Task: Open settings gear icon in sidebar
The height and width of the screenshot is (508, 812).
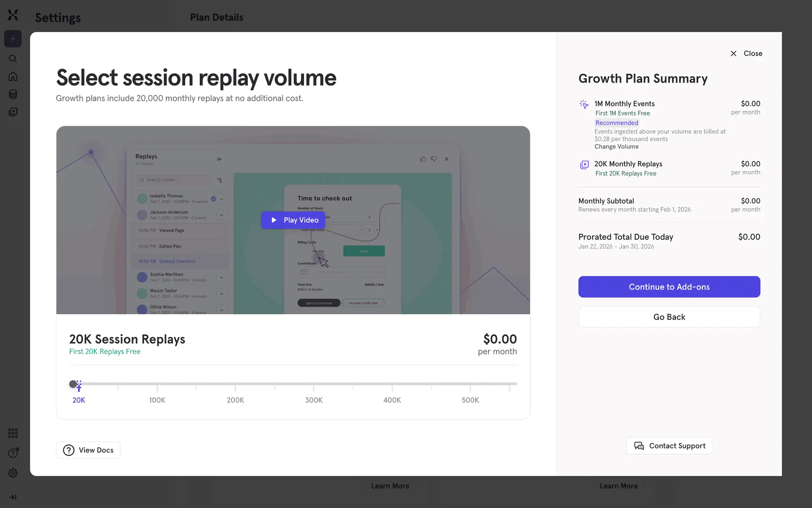Action: (13, 473)
